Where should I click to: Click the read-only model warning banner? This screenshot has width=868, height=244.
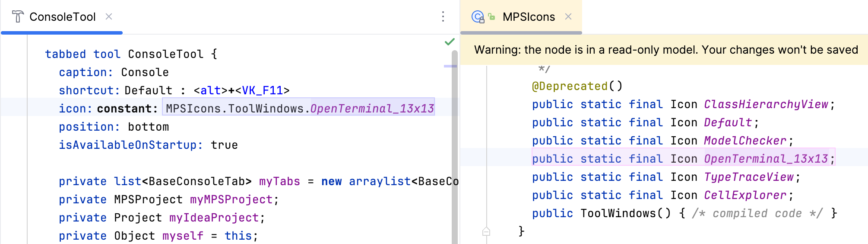click(x=665, y=50)
